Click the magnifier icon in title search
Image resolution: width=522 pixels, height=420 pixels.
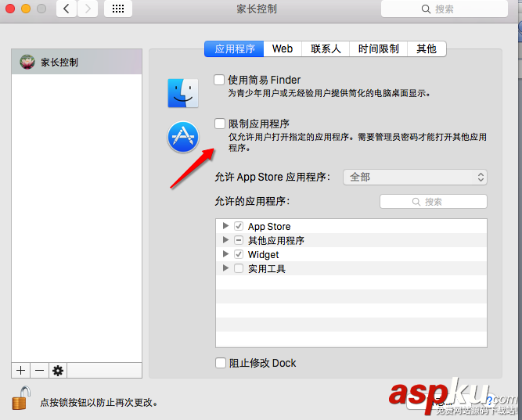point(426,9)
